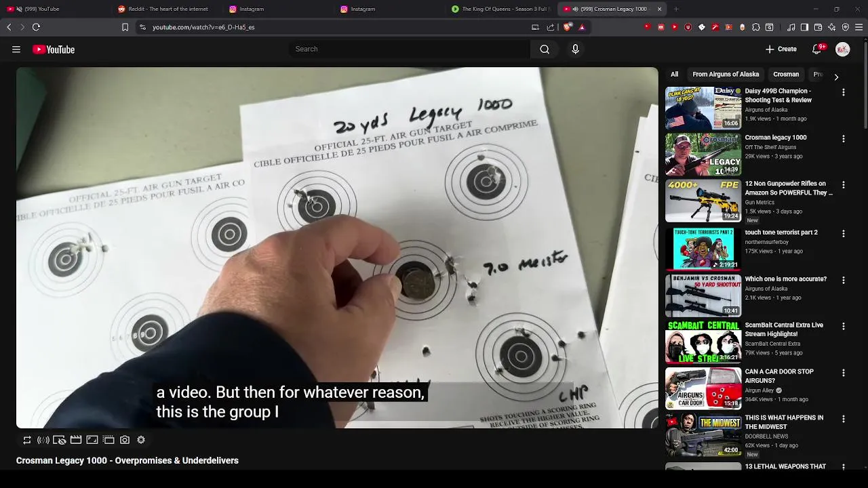Open the browser main menu
Viewport: 868px width, 488px height.
click(859, 27)
